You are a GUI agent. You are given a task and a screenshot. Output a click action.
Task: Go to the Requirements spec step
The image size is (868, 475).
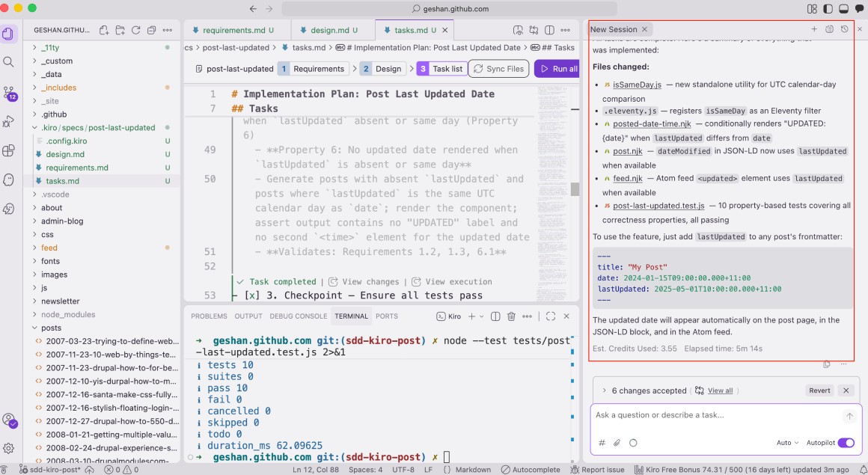coord(314,69)
